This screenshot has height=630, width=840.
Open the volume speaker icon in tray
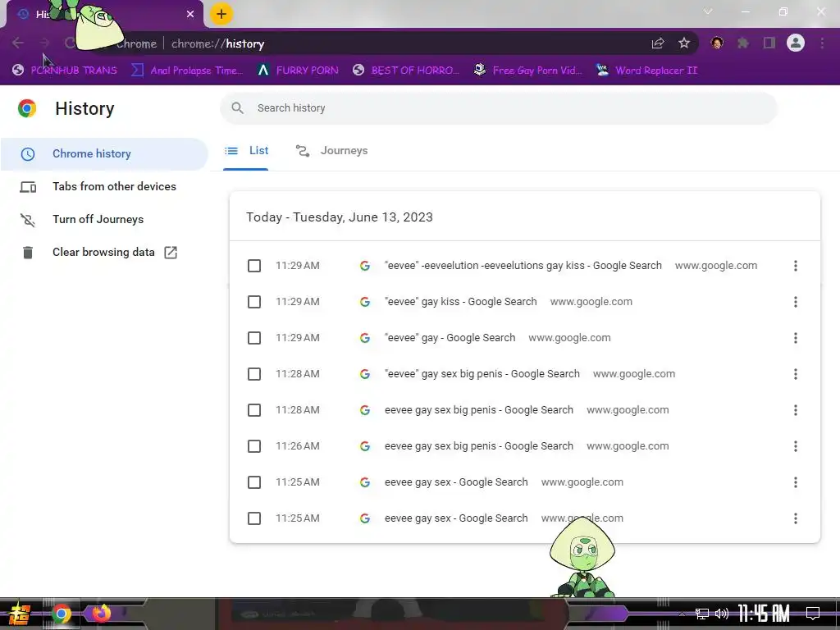click(x=722, y=614)
